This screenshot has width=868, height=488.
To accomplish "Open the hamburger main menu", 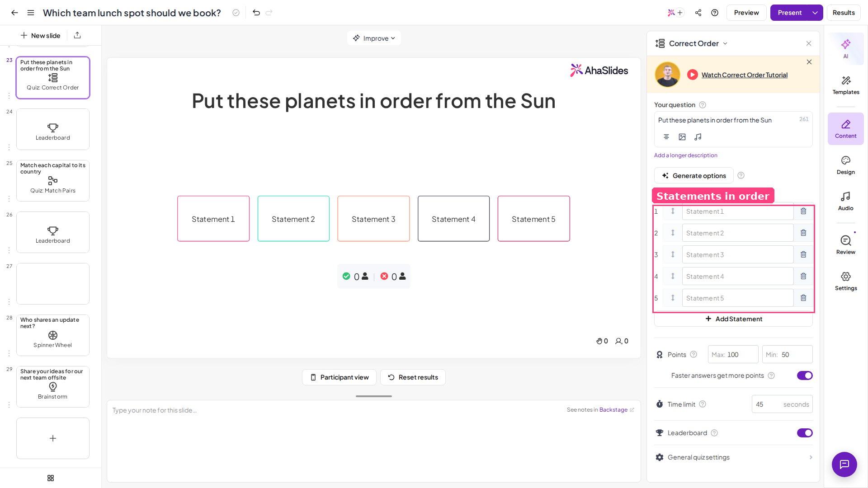I will pyautogui.click(x=31, y=13).
